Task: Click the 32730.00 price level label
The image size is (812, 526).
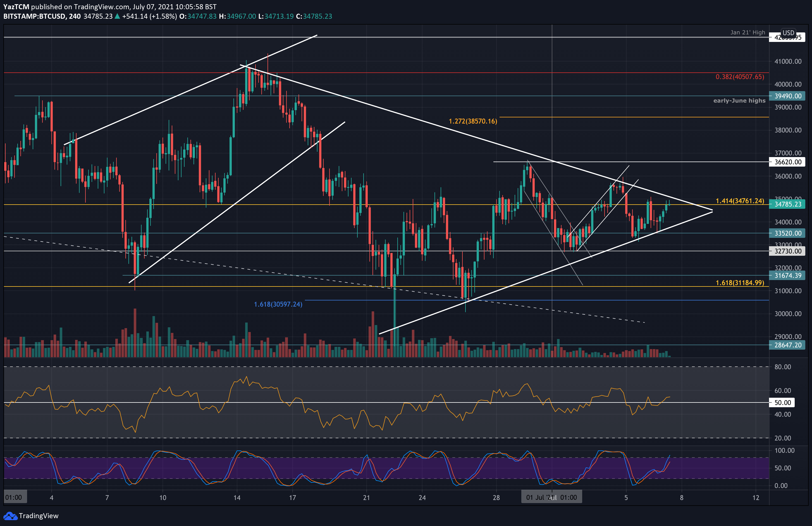Action: coord(787,251)
